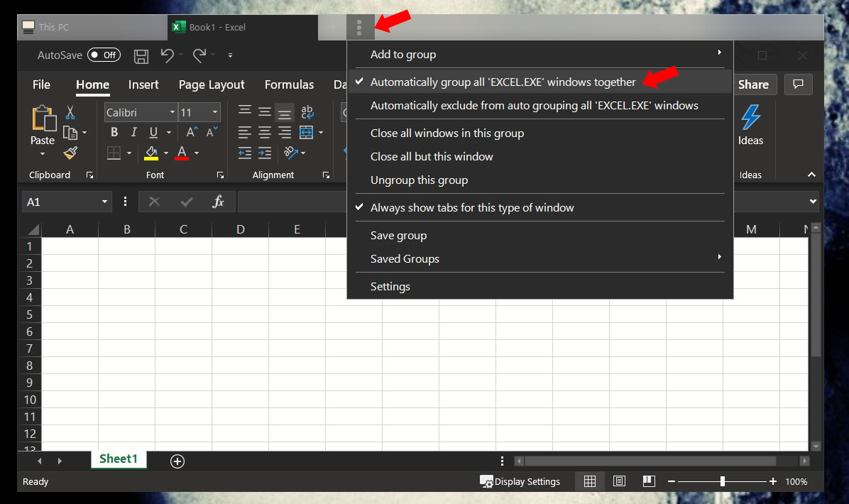The width and height of the screenshot is (849, 504).
Task: Click the Redo arrow icon
Action: [x=199, y=55]
